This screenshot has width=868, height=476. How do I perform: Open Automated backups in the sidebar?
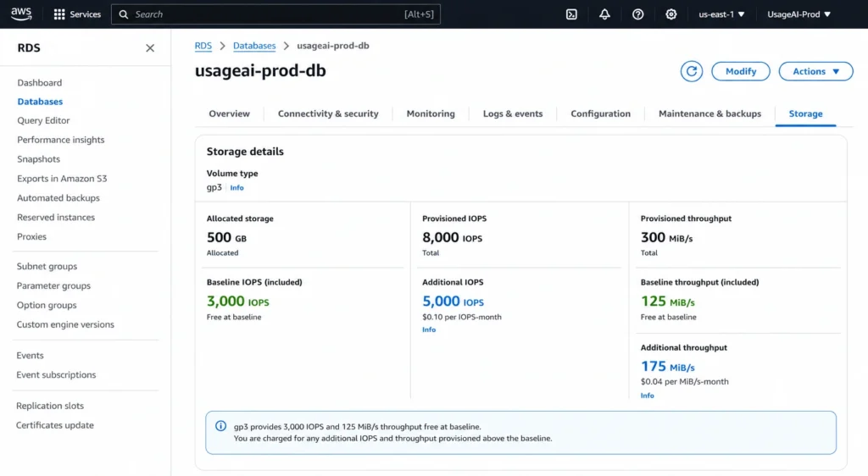pyautogui.click(x=58, y=198)
